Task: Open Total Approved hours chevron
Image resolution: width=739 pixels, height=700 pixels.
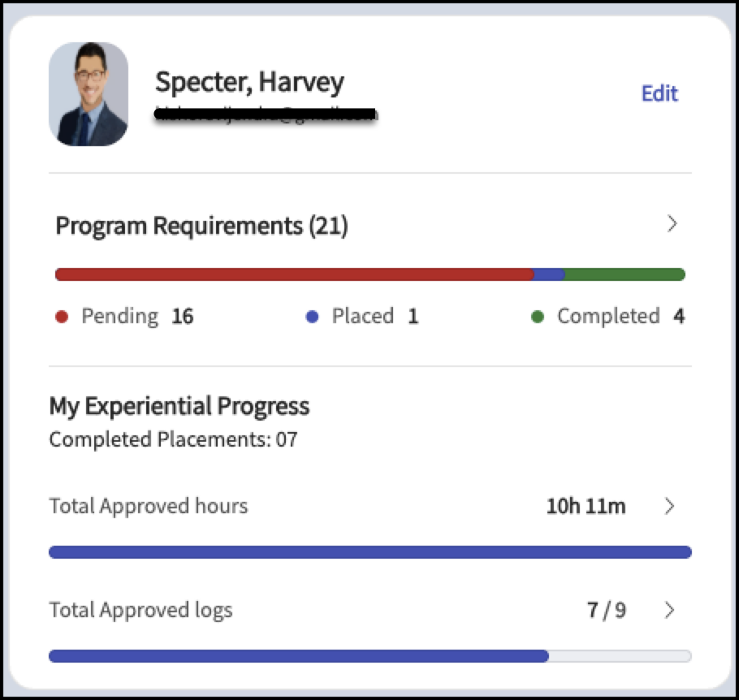Action: coord(669,506)
